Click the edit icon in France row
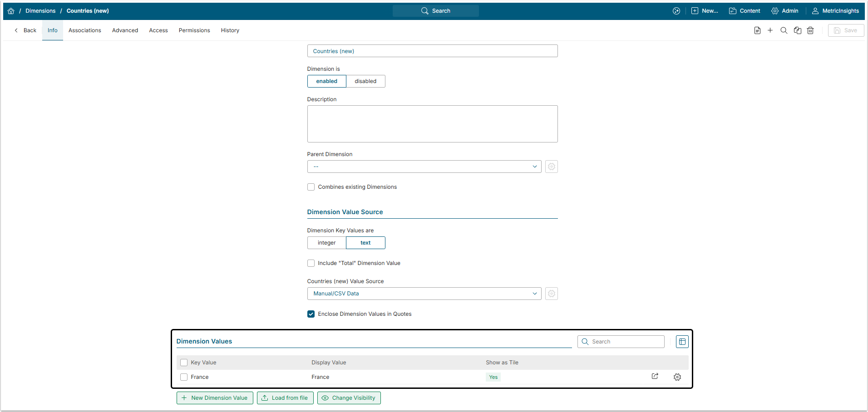 (x=655, y=376)
